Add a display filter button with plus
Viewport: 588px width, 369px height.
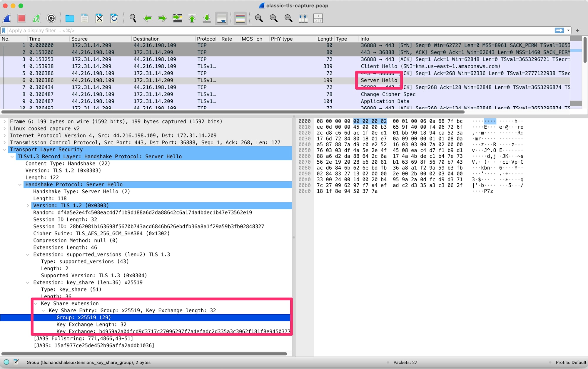point(578,30)
